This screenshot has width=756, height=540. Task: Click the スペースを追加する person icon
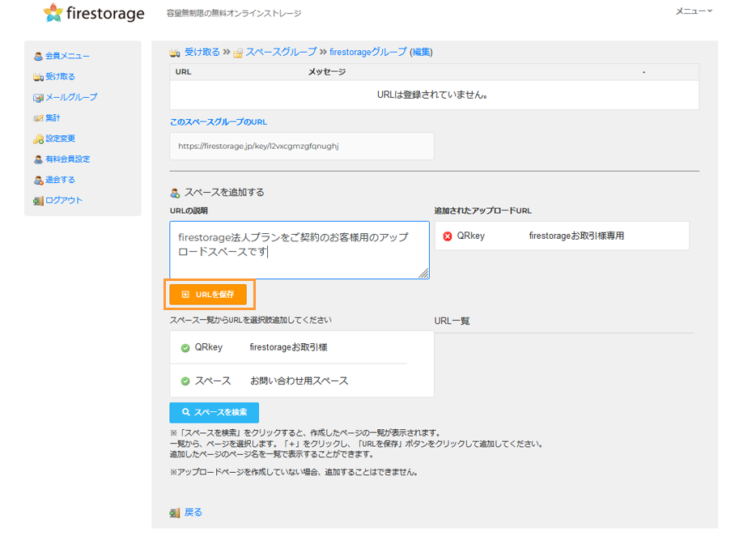[175, 193]
